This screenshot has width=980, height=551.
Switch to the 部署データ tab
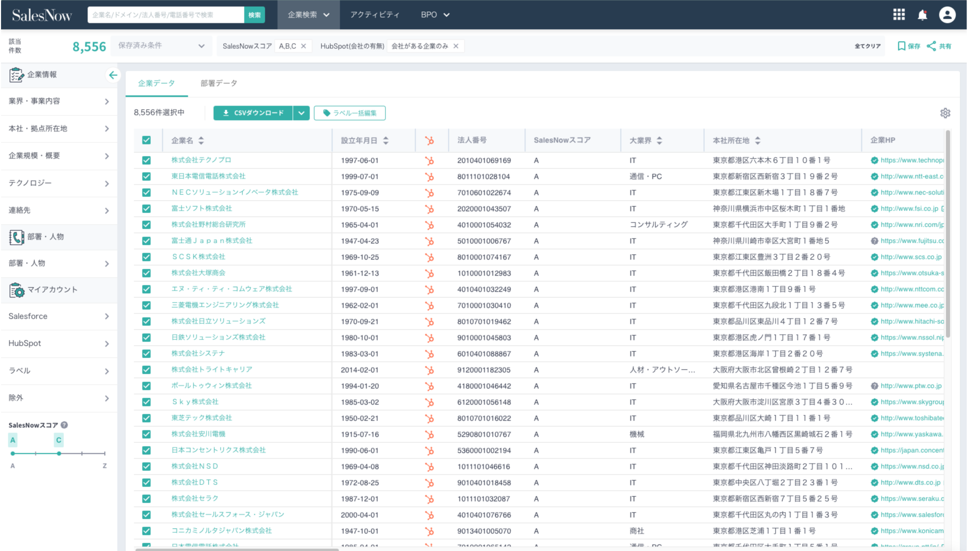[x=218, y=83]
